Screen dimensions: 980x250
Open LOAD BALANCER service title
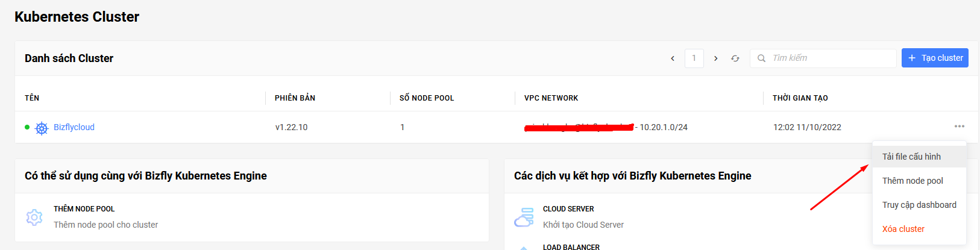pyautogui.click(x=571, y=247)
